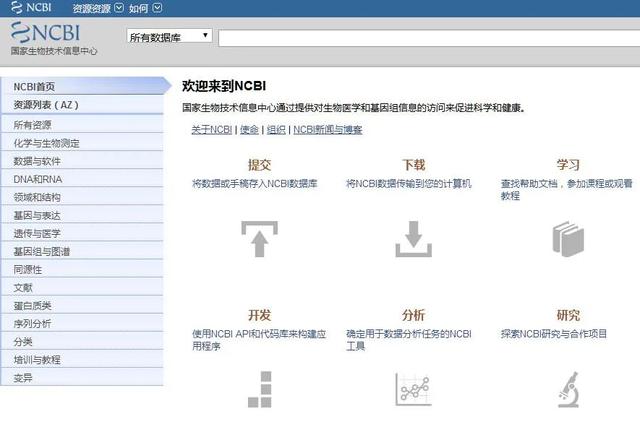The image size is (640, 427).
Task: Open 同源性 in the sidebar
Action: (82, 269)
